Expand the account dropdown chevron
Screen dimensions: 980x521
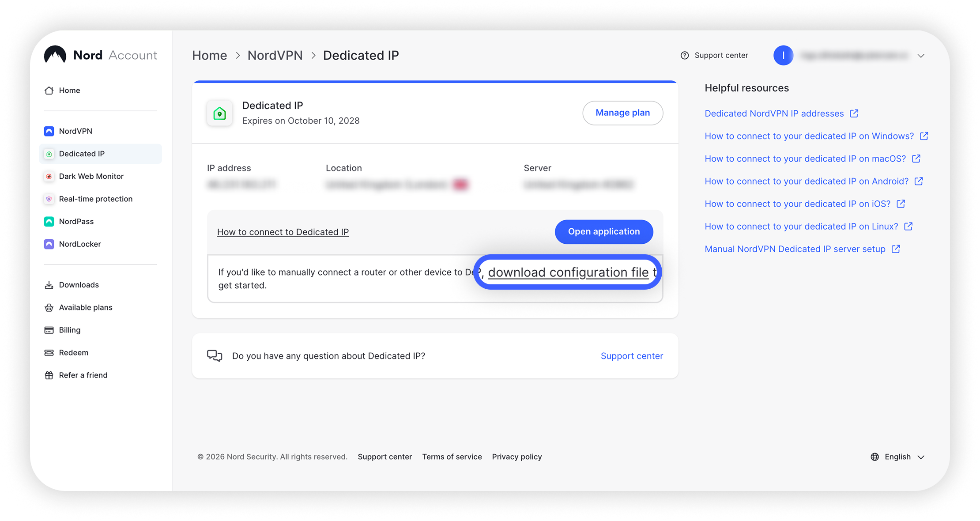(x=921, y=56)
